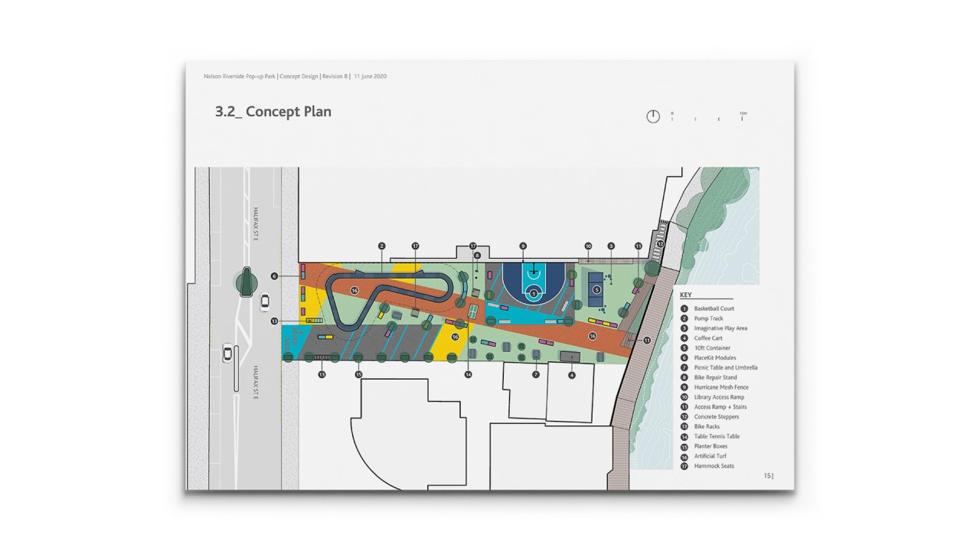
Task: Click marker 17 directly above marker 8
Action: coord(473,246)
